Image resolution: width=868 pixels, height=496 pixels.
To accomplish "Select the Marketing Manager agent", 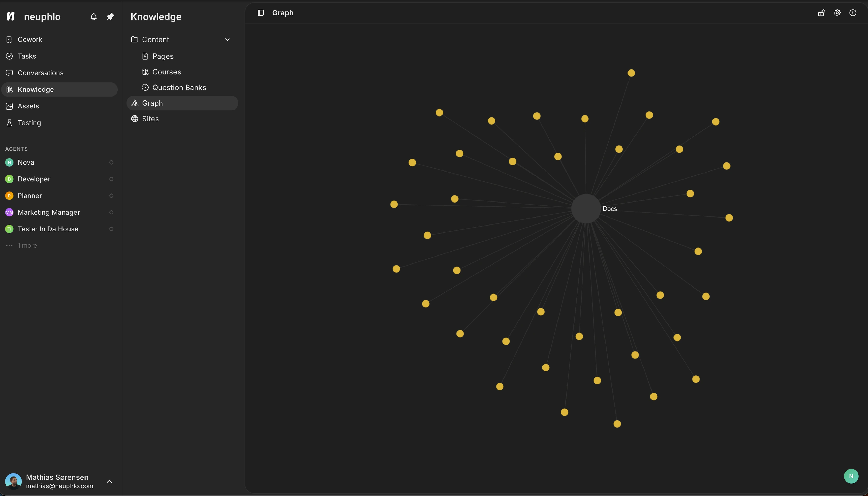I will tap(59, 213).
